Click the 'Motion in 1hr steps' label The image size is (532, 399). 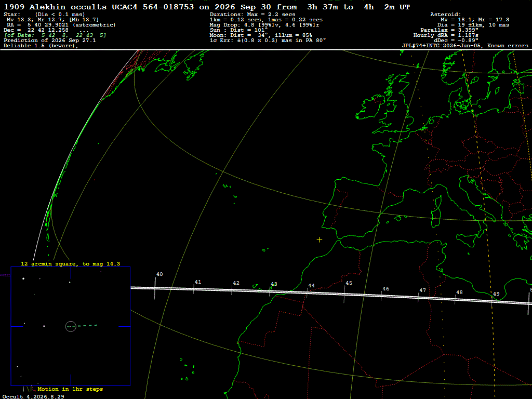(x=70, y=389)
